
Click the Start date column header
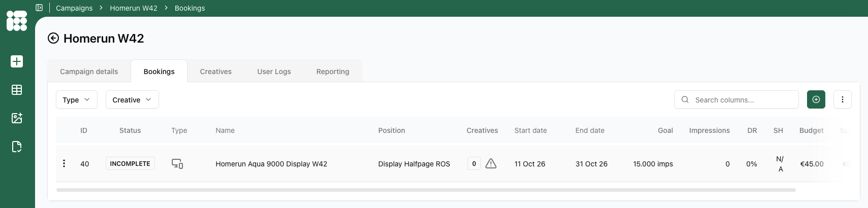click(x=531, y=130)
